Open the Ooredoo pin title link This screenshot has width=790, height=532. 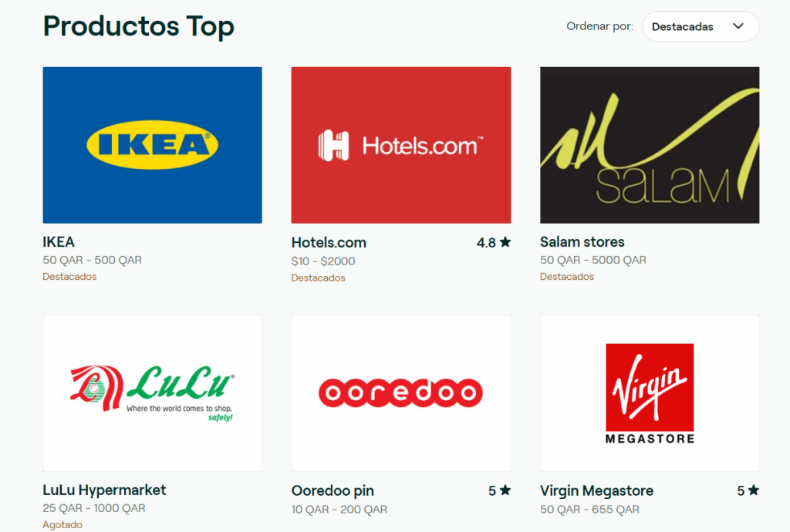pyautogui.click(x=333, y=490)
